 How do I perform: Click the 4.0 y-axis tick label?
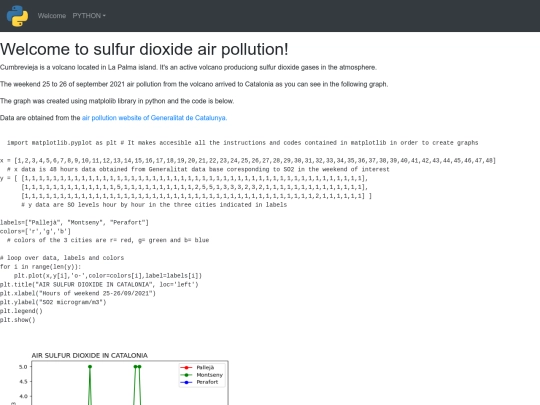(x=23, y=396)
